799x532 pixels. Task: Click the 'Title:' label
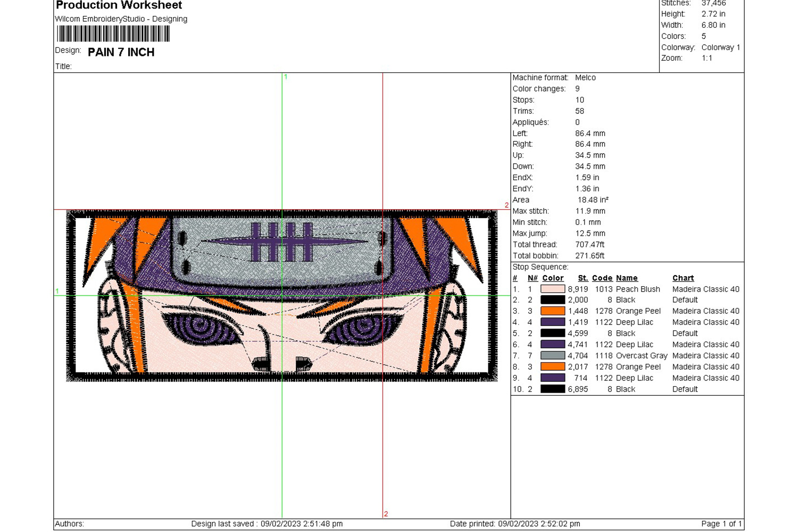[63, 66]
